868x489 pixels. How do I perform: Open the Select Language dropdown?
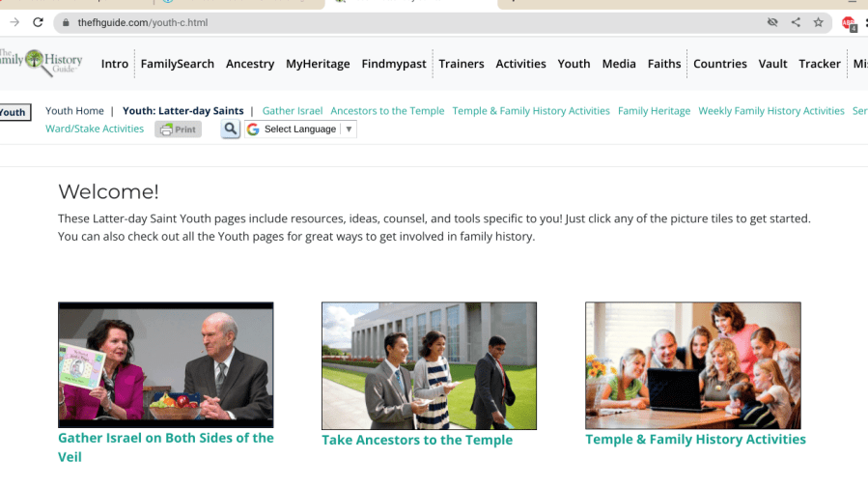click(300, 129)
